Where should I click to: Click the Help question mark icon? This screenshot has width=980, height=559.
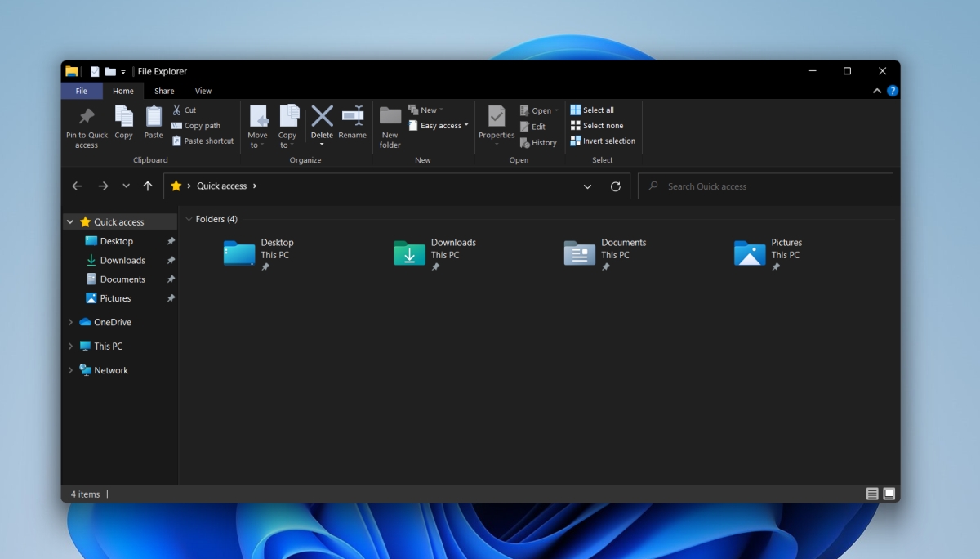893,91
